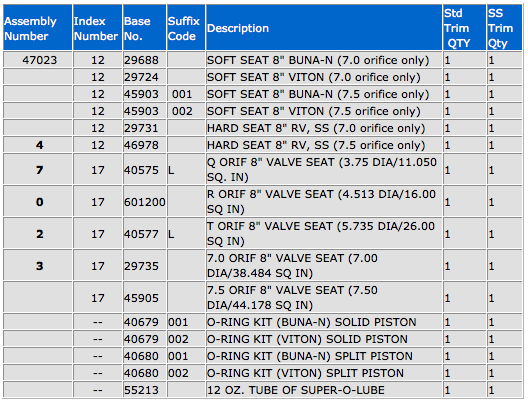Select the Std Trim QTY header
The image size is (528, 404).
(464, 28)
